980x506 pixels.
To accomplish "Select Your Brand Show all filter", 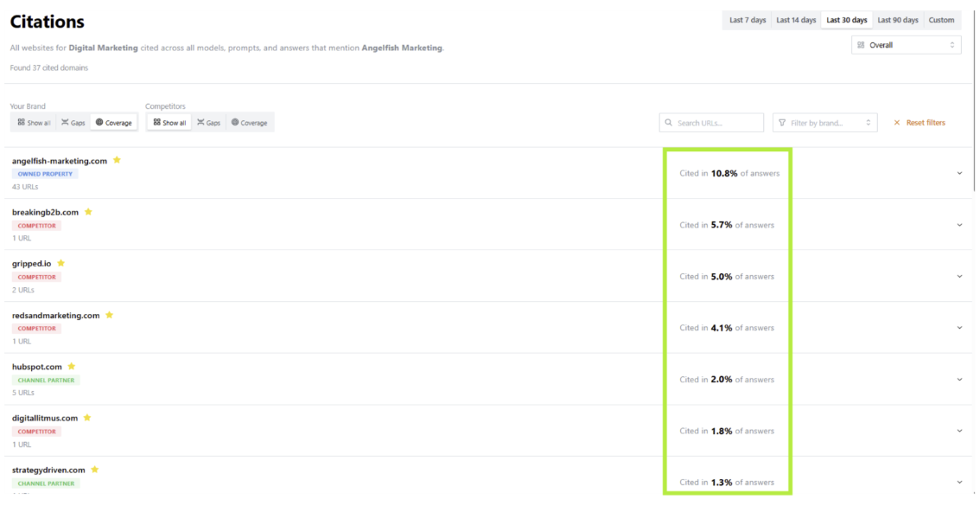I will [34, 123].
